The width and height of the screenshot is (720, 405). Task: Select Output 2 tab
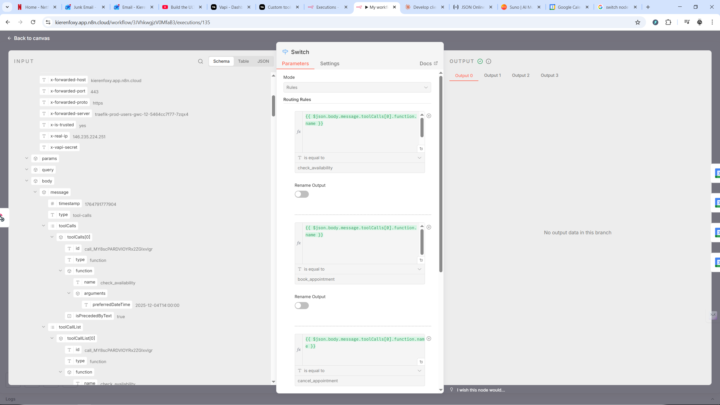point(521,75)
